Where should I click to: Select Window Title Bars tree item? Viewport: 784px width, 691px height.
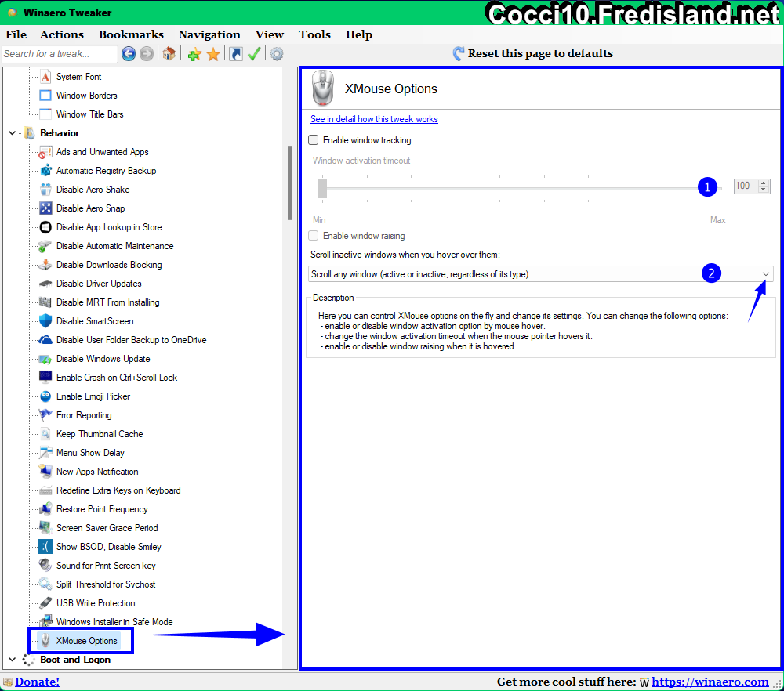[90, 114]
